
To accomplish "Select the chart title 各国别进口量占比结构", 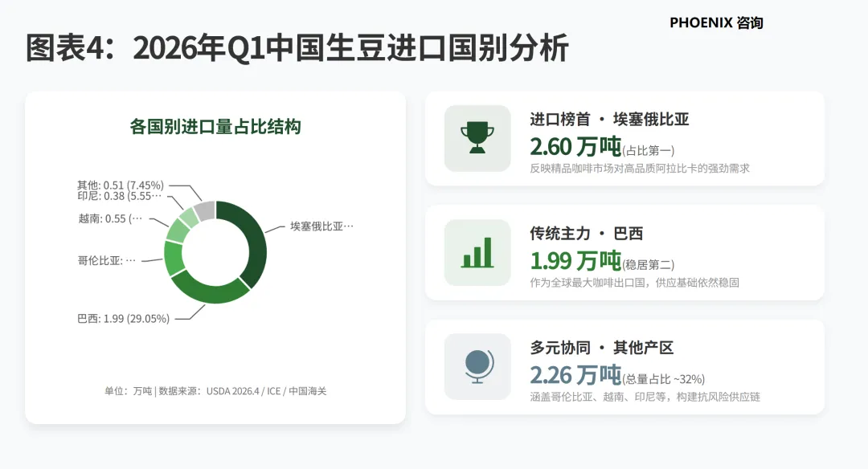I will point(213,126).
